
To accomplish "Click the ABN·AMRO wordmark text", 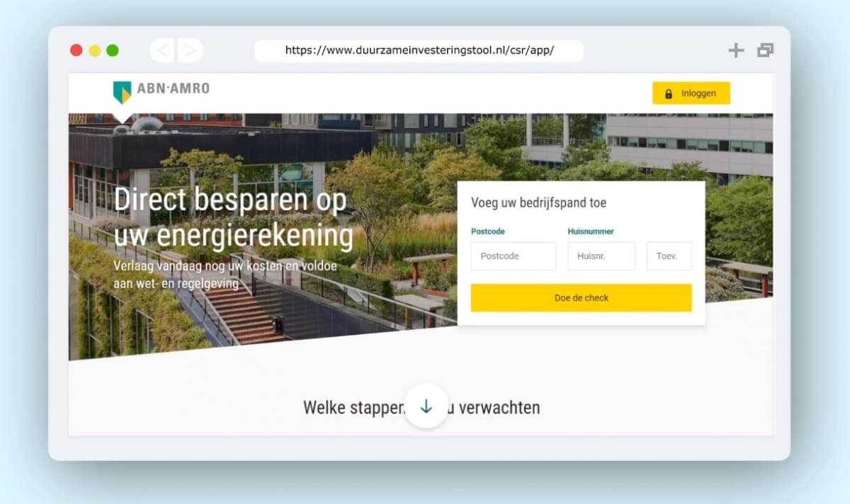I will [x=174, y=89].
